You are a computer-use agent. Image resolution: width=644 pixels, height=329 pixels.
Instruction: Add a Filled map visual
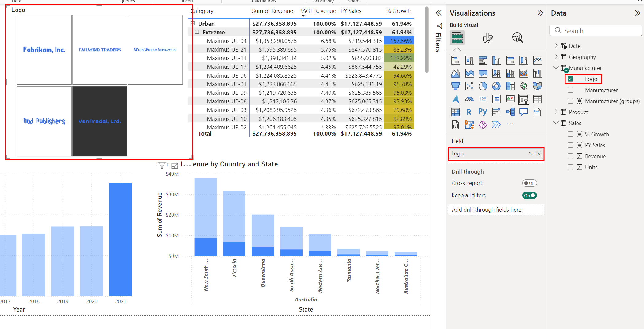click(537, 86)
